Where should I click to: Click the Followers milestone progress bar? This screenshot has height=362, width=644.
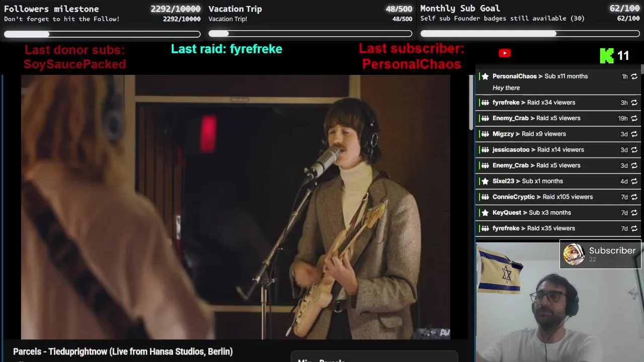click(102, 34)
